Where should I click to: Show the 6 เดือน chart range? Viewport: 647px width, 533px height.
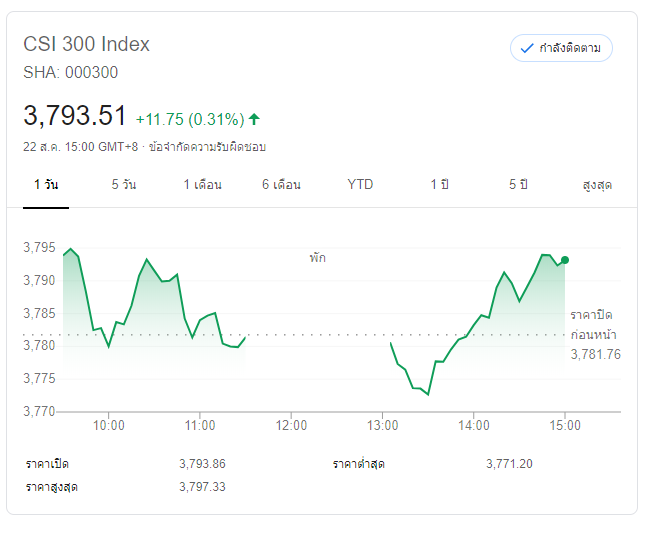tap(281, 185)
